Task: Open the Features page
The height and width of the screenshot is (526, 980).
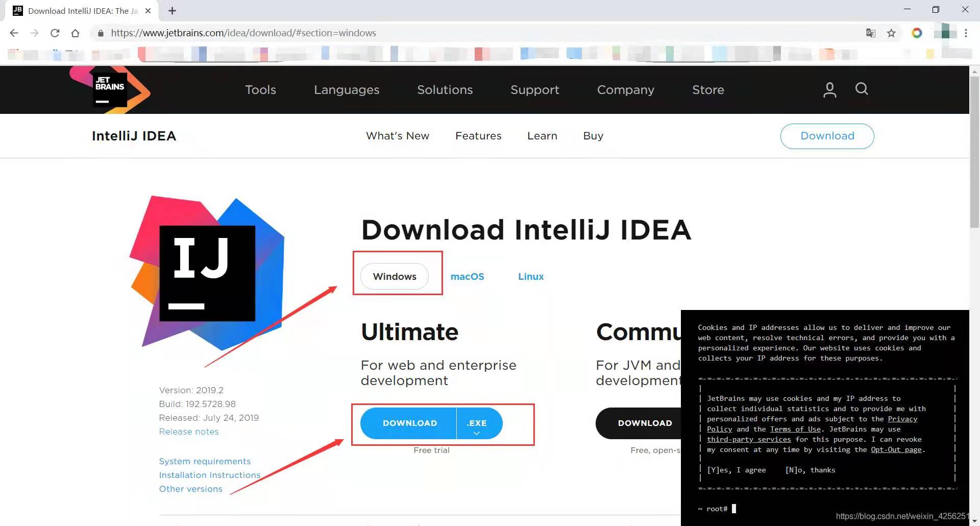Action: [478, 136]
